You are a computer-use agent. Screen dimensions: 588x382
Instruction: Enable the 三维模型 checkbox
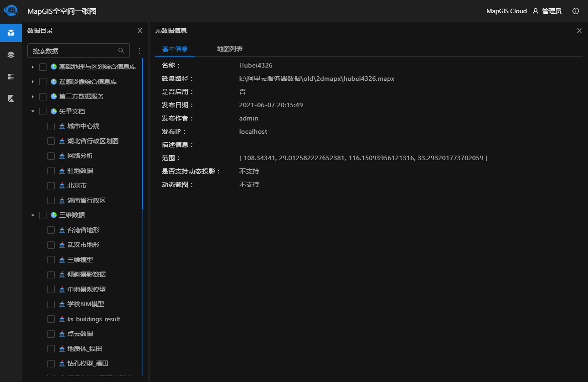51,260
